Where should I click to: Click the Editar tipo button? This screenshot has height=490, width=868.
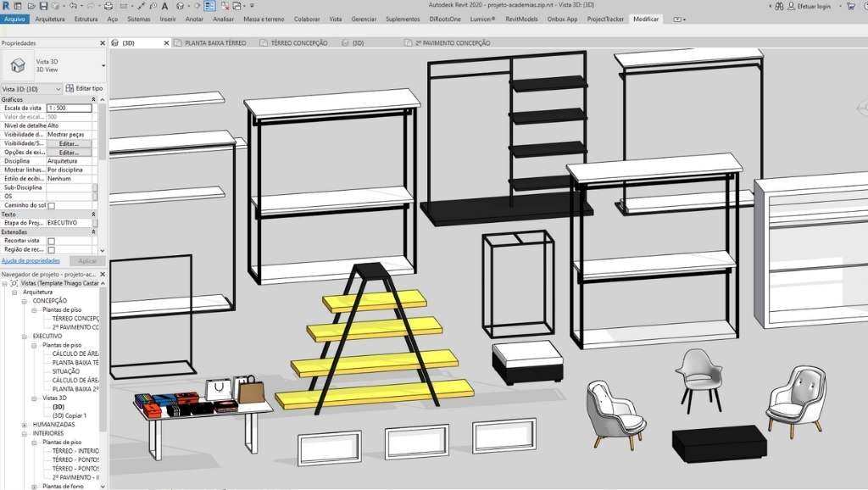pos(85,88)
